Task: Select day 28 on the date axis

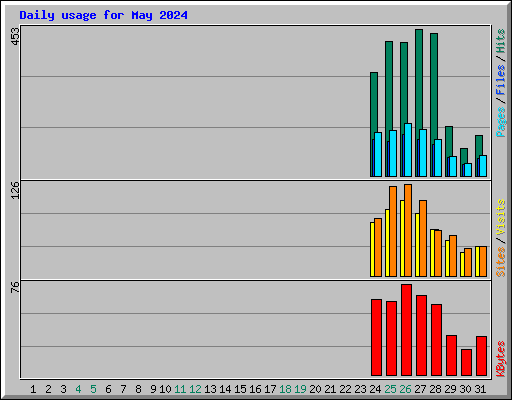Action: [x=435, y=389]
